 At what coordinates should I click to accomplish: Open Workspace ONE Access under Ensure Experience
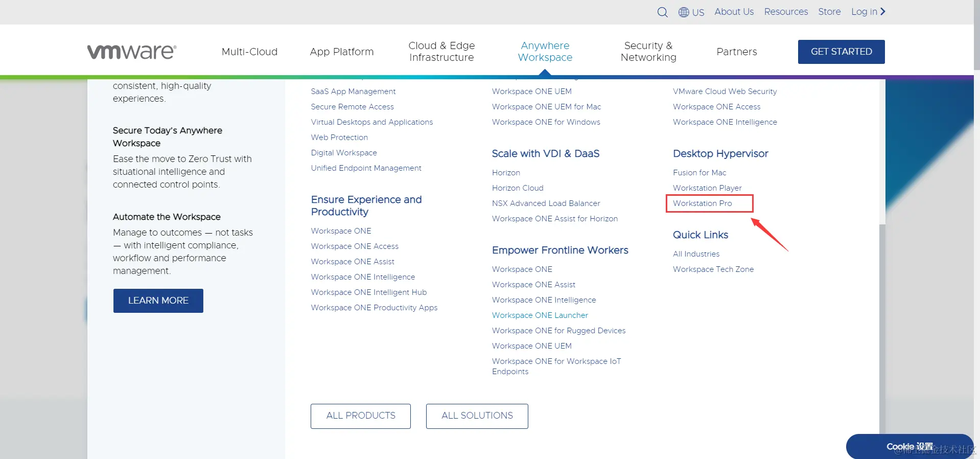[x=355, y=246]
